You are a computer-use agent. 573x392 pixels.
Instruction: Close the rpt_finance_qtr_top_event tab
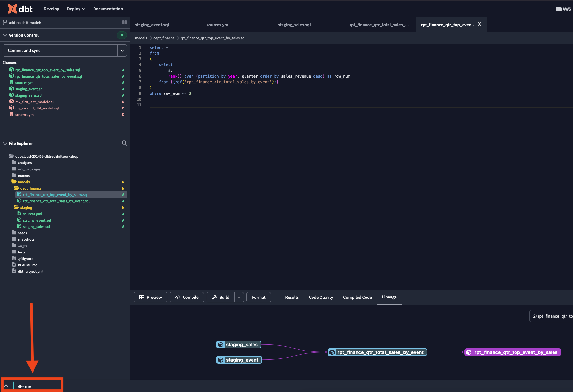(x=479, y=24)
